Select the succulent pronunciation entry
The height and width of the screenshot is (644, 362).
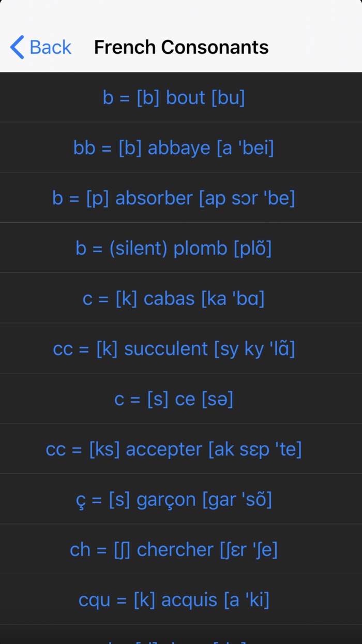pos(181,348)
